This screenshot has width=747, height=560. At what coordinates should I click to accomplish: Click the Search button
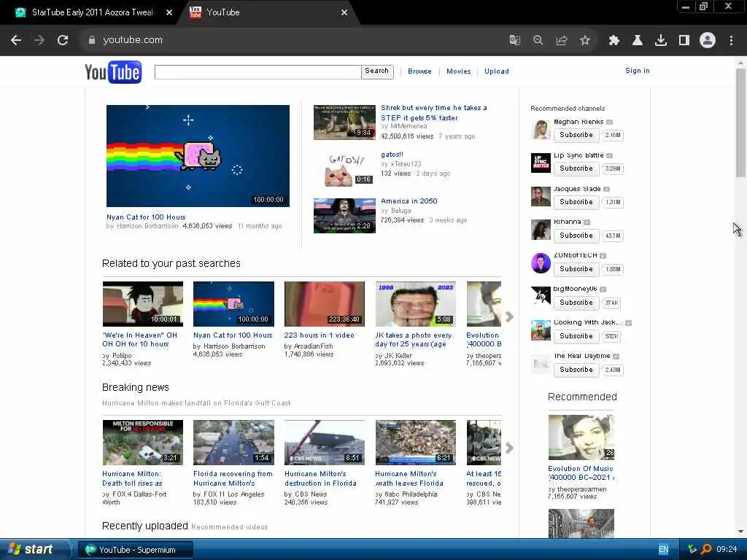tap(377, 71)
